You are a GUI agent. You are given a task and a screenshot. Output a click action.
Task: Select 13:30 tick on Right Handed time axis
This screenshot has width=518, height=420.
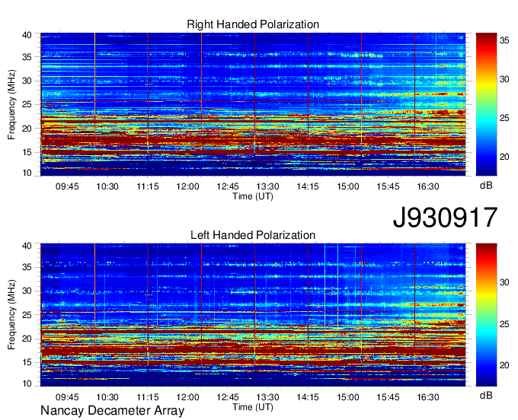[x=267, y=186]
